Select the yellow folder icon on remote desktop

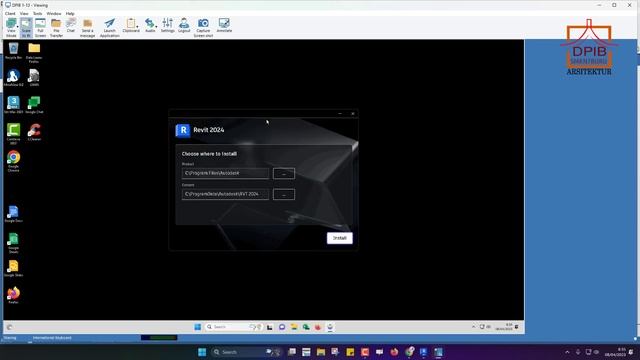[34, 52]
